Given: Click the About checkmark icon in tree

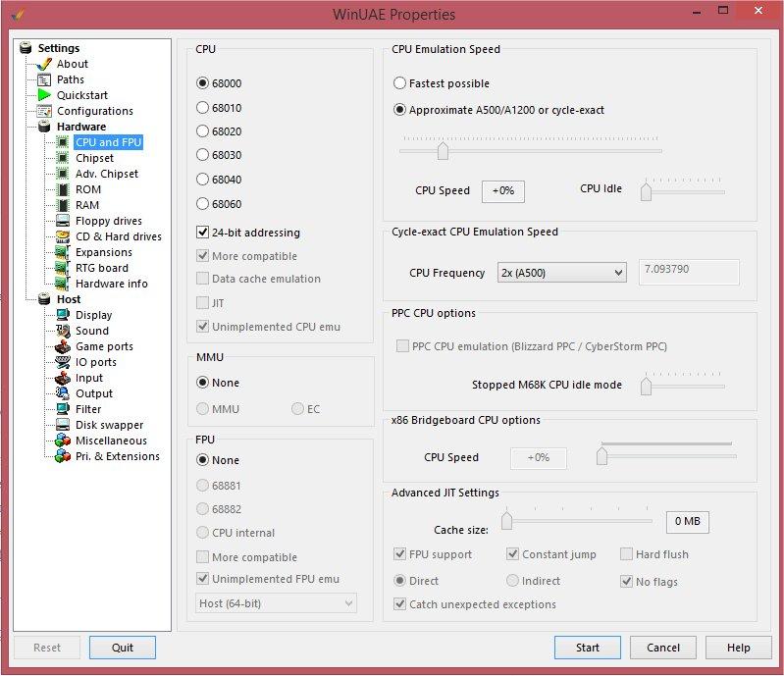Looking at the screenshot, I should click(44, 64).
